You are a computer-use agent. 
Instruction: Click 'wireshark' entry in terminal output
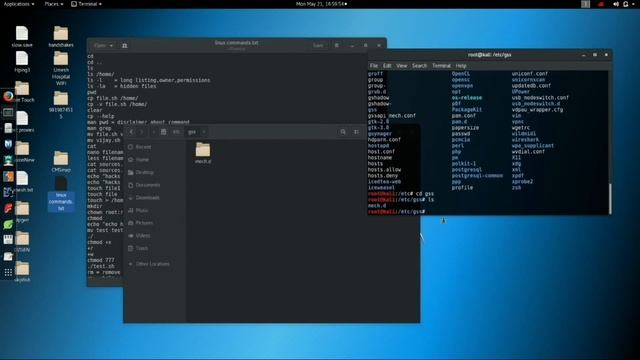coord(525,140)
